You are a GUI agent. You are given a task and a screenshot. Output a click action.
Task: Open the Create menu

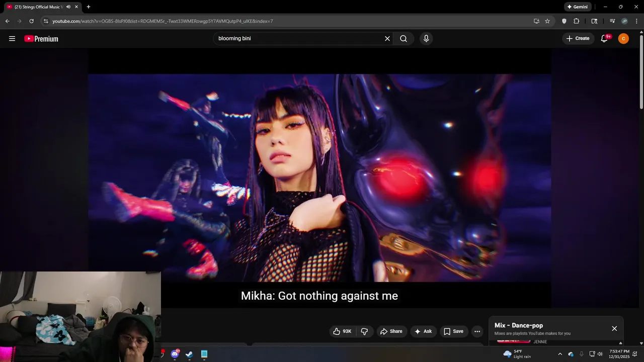[578, 39]
